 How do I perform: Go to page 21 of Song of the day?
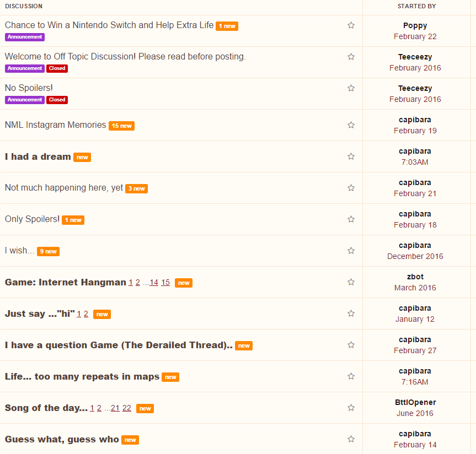(115, 408)
